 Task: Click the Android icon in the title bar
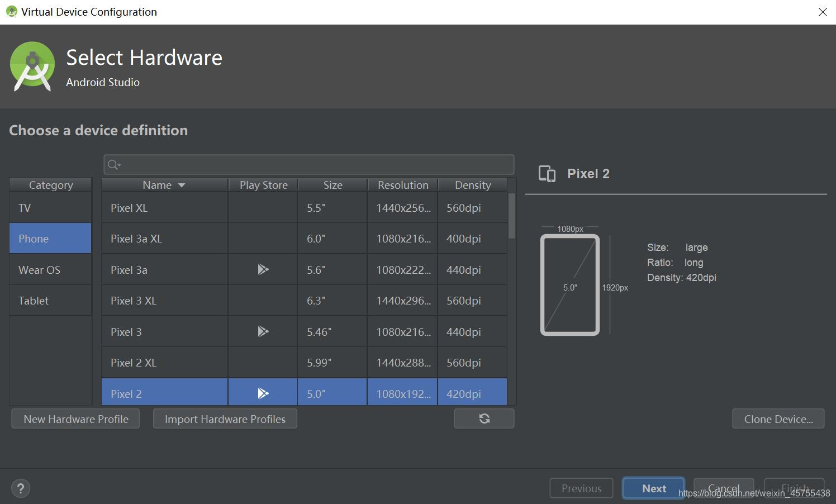click(x=11, y=11)
